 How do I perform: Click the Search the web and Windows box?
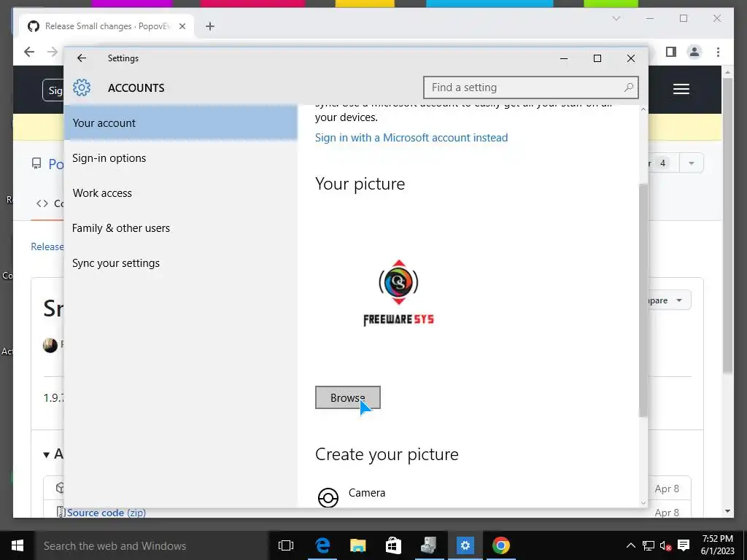point(150,545)
